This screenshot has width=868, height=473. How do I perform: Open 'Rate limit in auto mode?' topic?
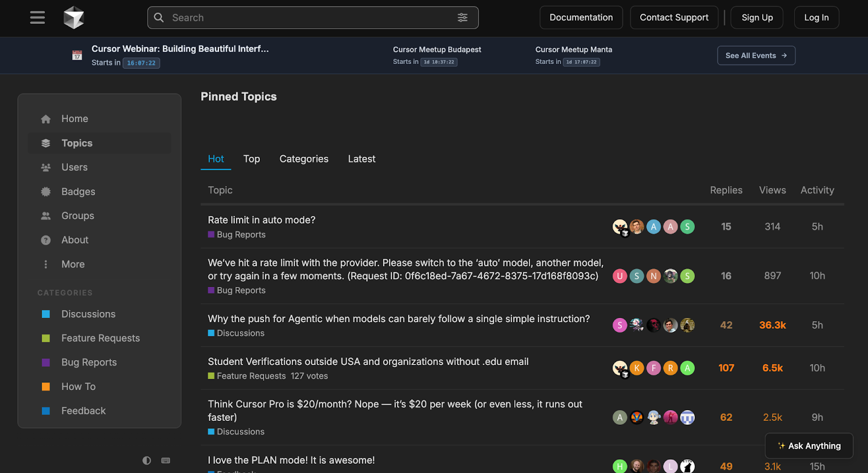tap(261, 220)
